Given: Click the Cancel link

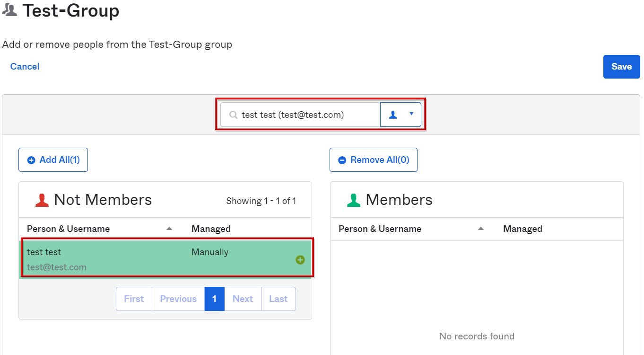Looking at the screenshot, I should click(x=25, y=67).
